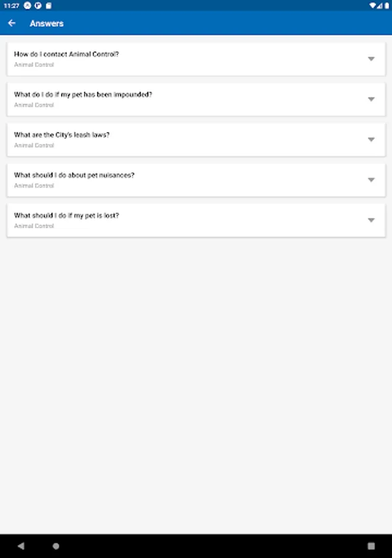The height and width of the screenshot is (558, 392).
Task: Expand the 'How do I contact Animal Control?' arrow
Action: pos(371,59)
